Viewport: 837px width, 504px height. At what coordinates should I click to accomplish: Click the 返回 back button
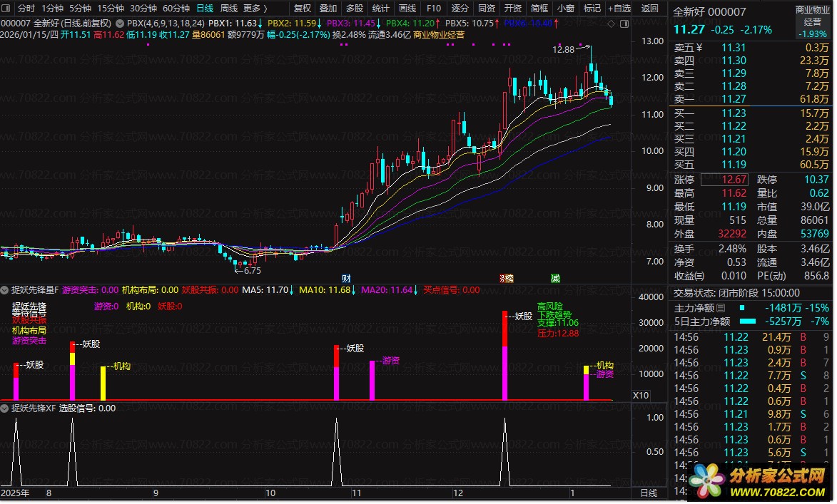(649, 8)
